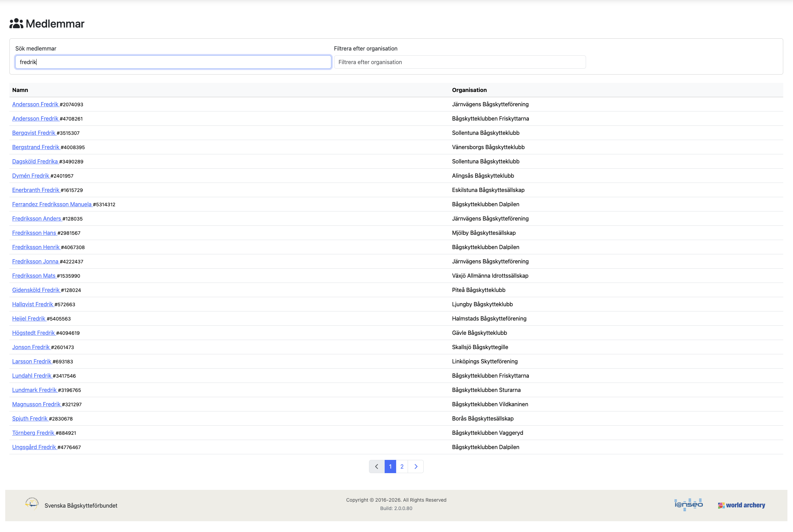Open Bergqvist Fredrik member link

[34, 133]
